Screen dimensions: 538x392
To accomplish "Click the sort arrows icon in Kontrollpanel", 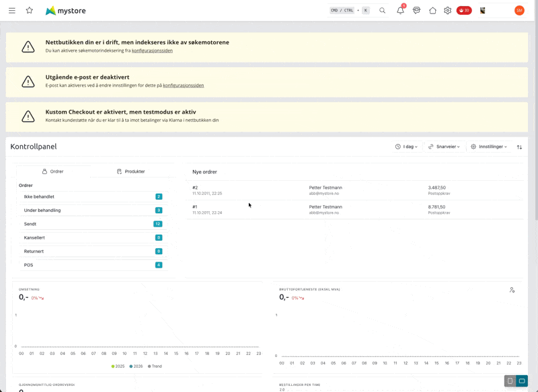I will (519, 147).
